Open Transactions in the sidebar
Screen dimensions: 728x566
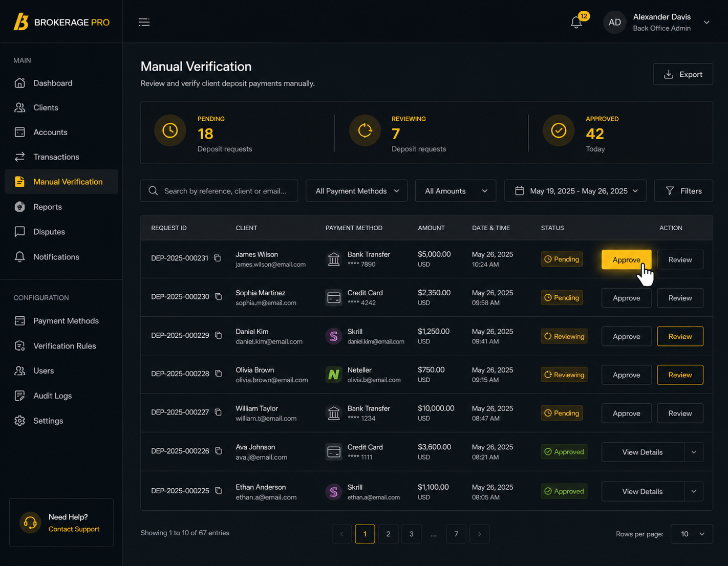tap(61, 157)
